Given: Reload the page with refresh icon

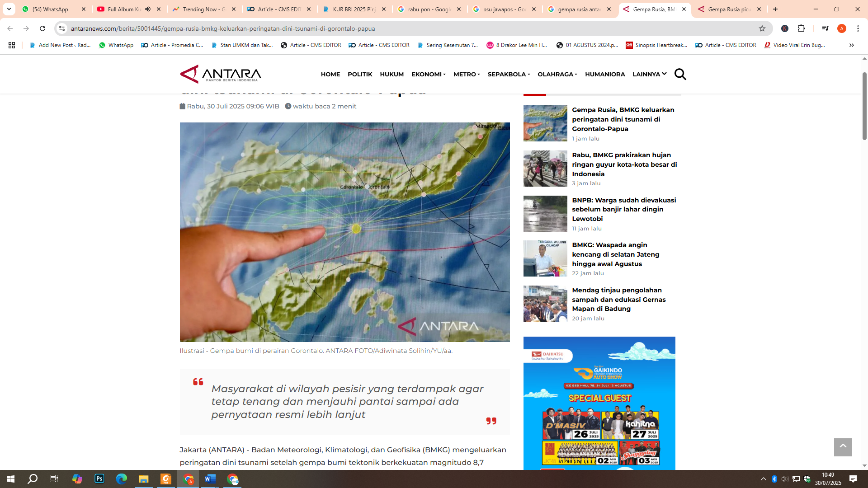Looking at the screenshot, I should [42, 28].
